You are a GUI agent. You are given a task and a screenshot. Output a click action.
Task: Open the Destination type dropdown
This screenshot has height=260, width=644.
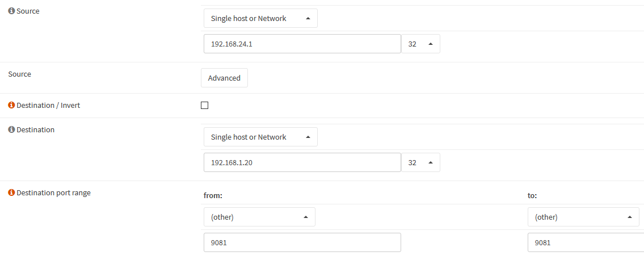point(260,137)
